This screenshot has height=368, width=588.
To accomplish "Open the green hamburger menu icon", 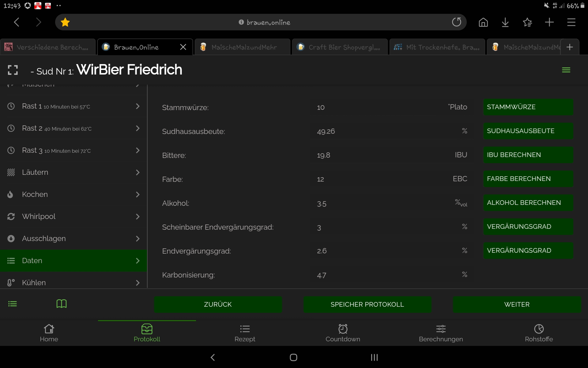I will pyautogui.click(x=566, y=70).
